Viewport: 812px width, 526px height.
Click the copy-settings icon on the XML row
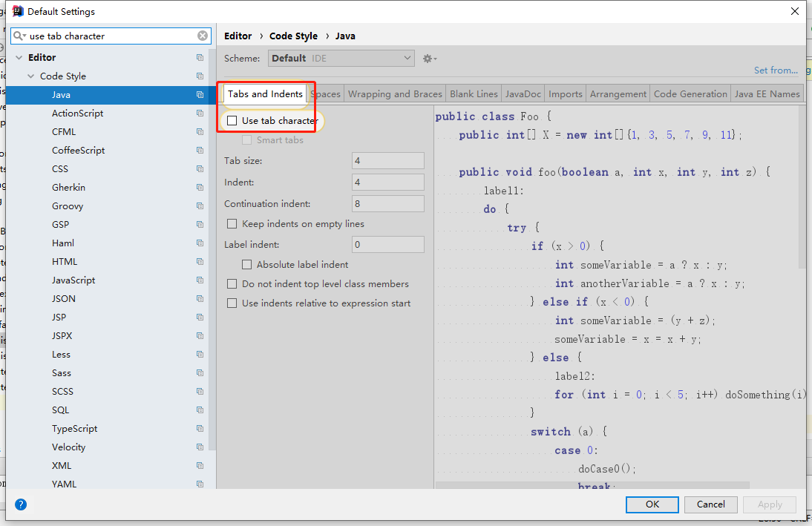pos(200,466)
